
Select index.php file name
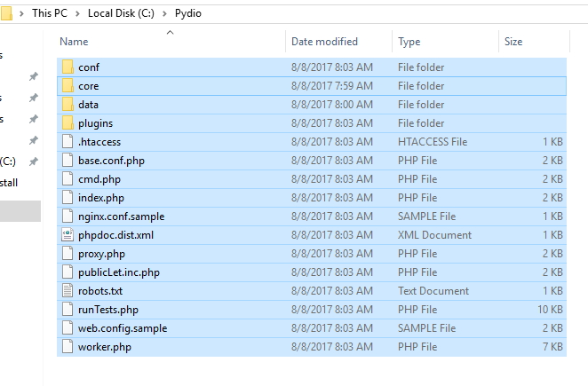[x=101, y=198]
